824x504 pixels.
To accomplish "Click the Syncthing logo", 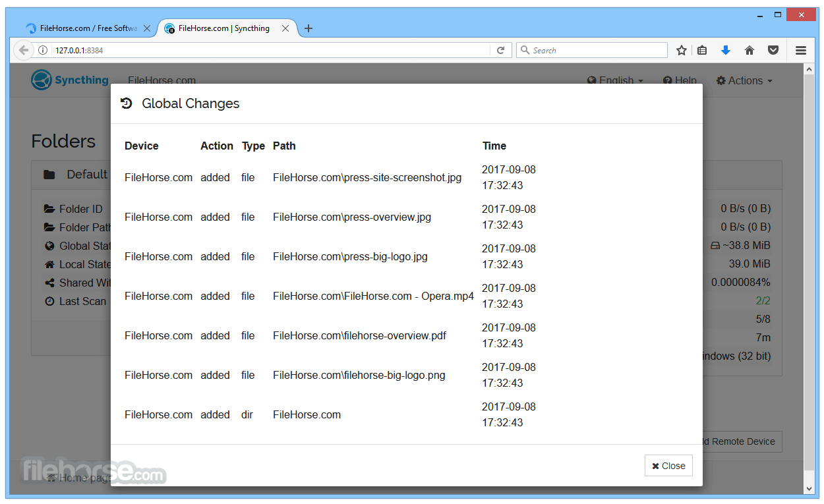I will click(70, 80).
